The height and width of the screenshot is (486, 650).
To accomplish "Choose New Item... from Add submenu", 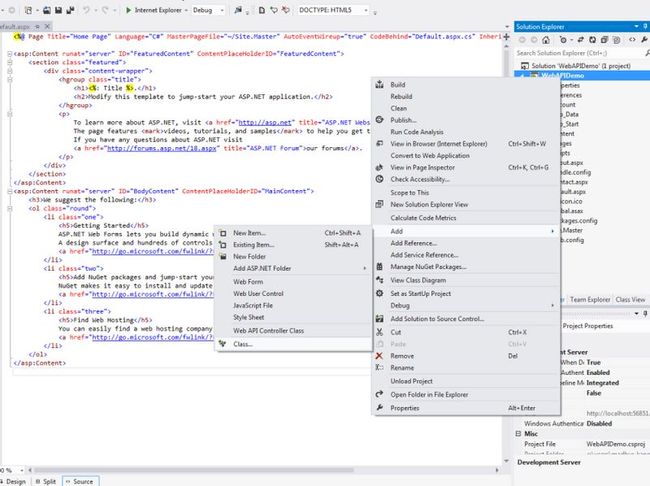I will (x=293, y=233).
